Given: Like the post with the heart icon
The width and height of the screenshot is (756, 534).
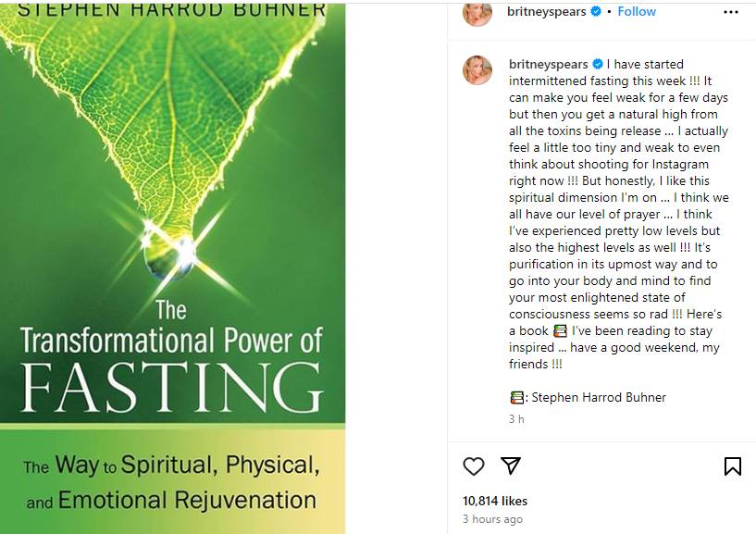Looking at the screenshot, I should coord(474,466).
